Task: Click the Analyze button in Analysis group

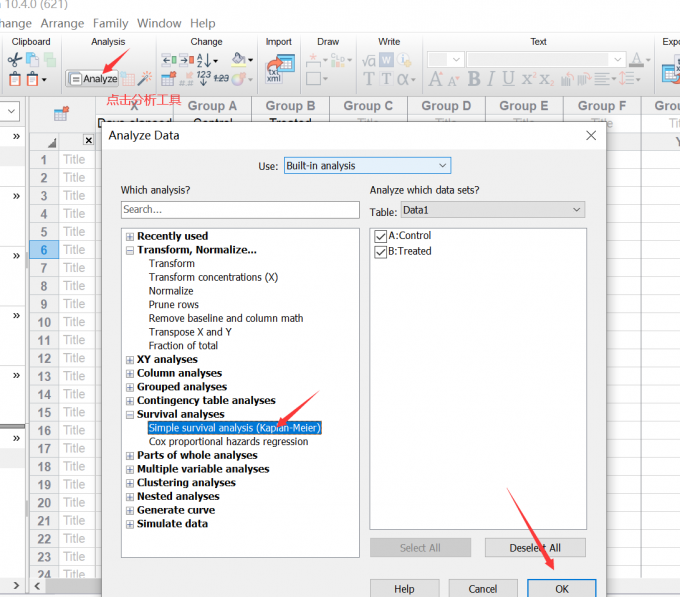Action: (92, 79)
